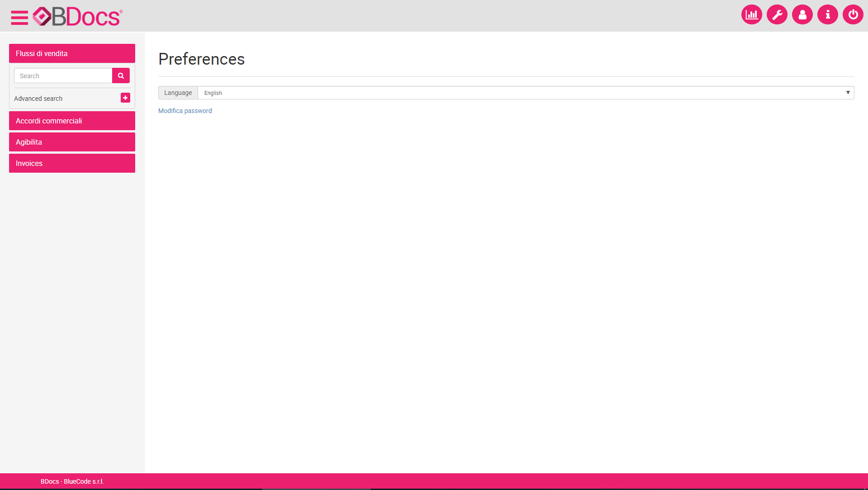
Task: Click the info icon
Action: tap(827, 15)
